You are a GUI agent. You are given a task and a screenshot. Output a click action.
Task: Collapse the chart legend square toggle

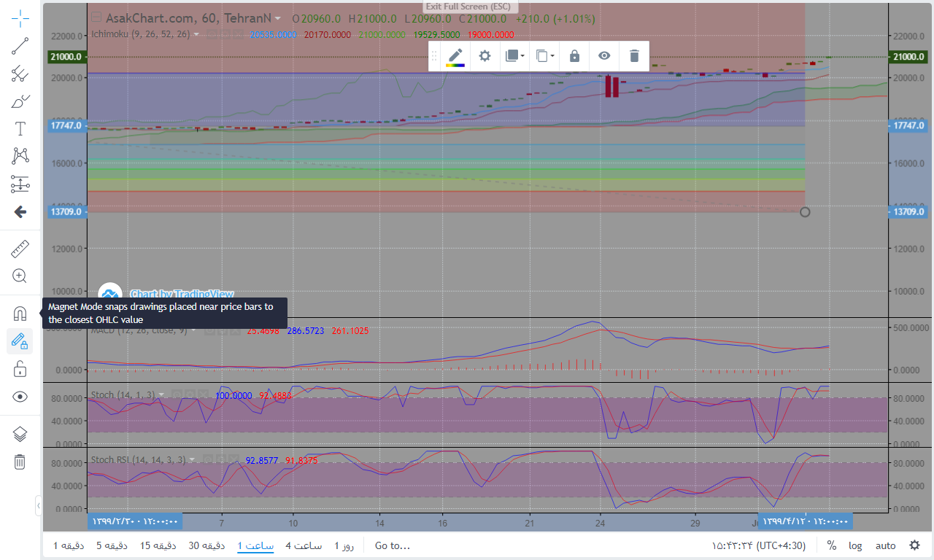click(96, 17)
